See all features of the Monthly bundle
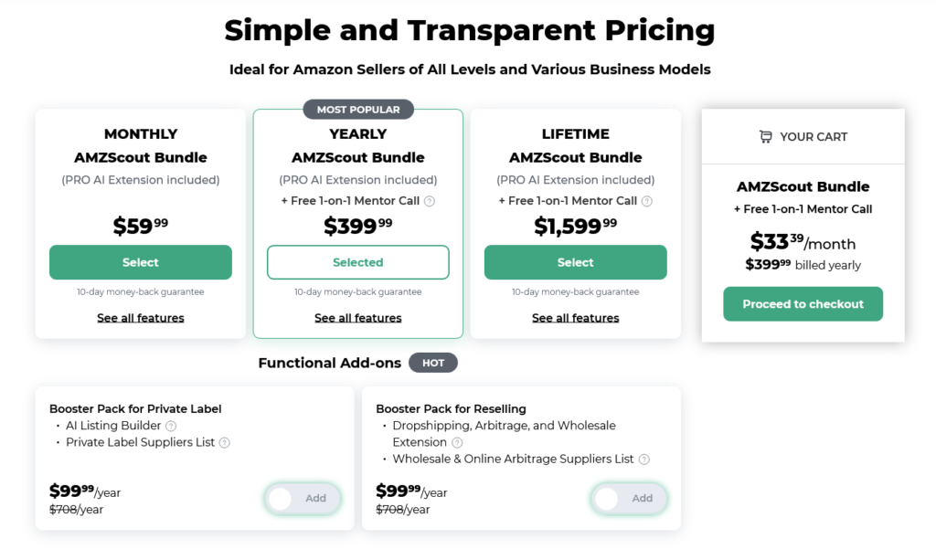Viewport: 936px width, 560px height. (140, 318)
